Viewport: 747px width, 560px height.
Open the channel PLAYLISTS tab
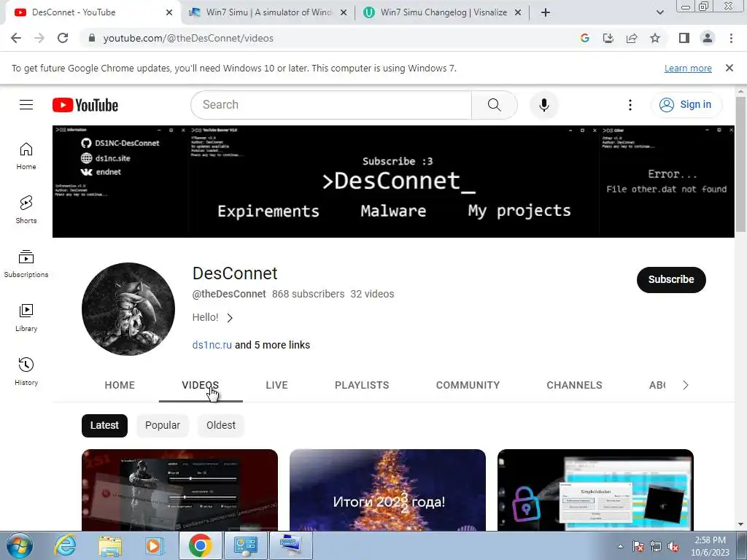tap(362, 385)
